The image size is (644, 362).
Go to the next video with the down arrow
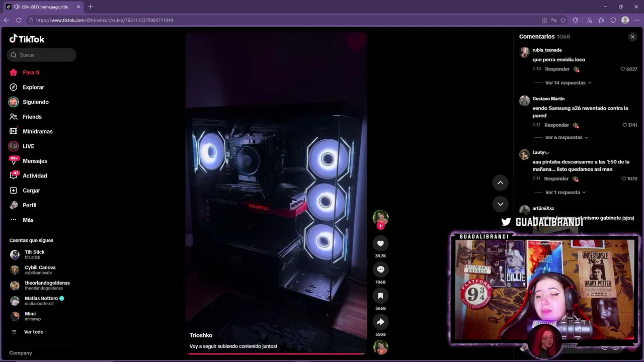click(x=500, y=204)
